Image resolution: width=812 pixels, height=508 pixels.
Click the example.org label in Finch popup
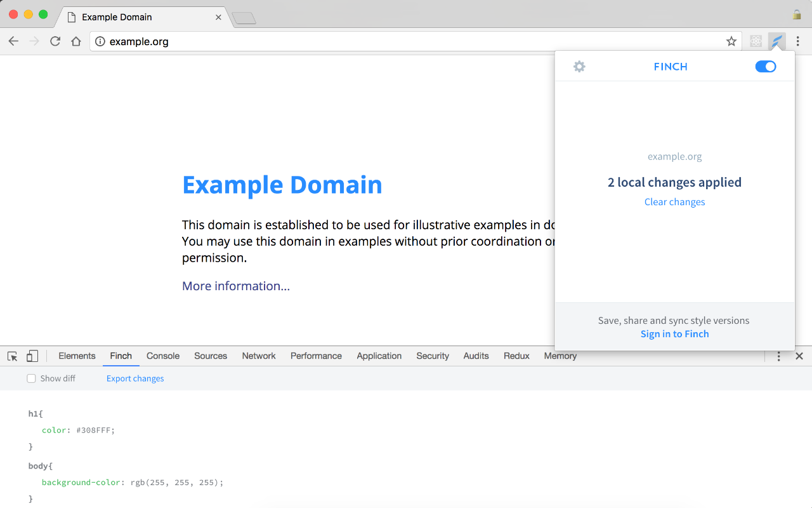pyautogui.click(x=674, y=156)
